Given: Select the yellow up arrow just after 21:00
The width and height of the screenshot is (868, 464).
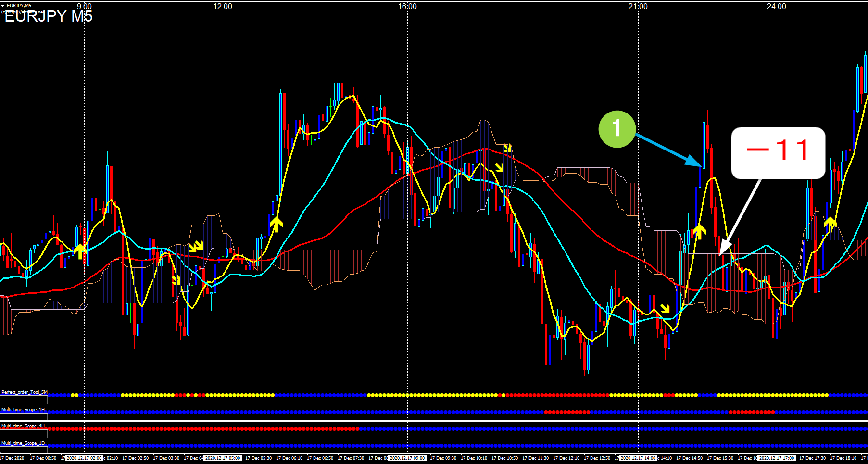Looking at the screenshot, I should point(699,231).
